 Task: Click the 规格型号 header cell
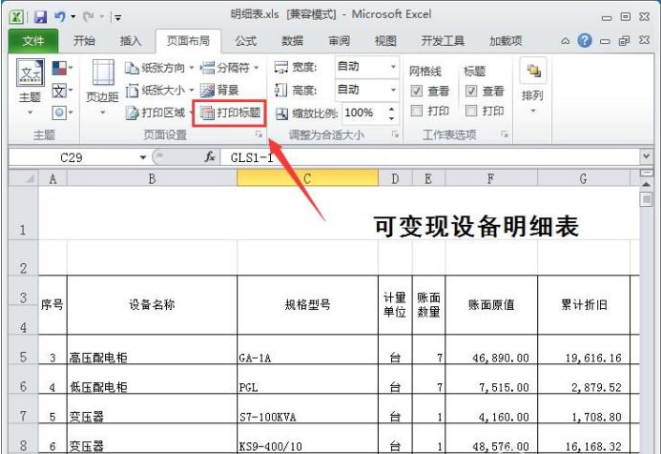(308, 305)
